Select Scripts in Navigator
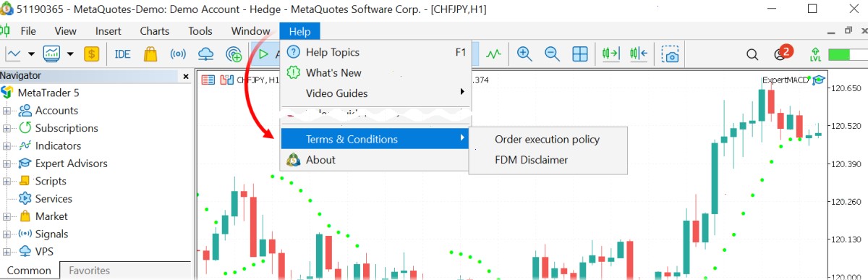This screenshot has height=280, width=868. coord(51,181)
